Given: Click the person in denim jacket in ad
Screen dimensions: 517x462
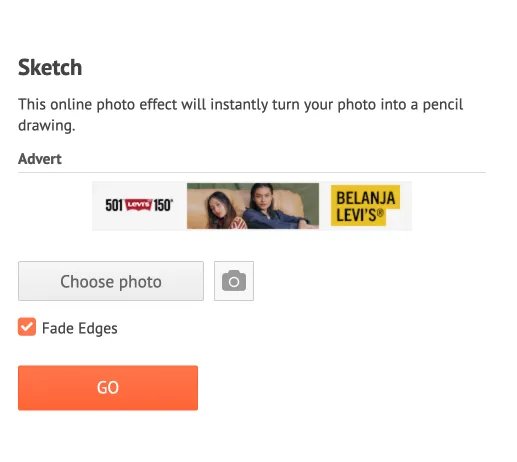Looking at the screenshot, I should pos(272,207).
